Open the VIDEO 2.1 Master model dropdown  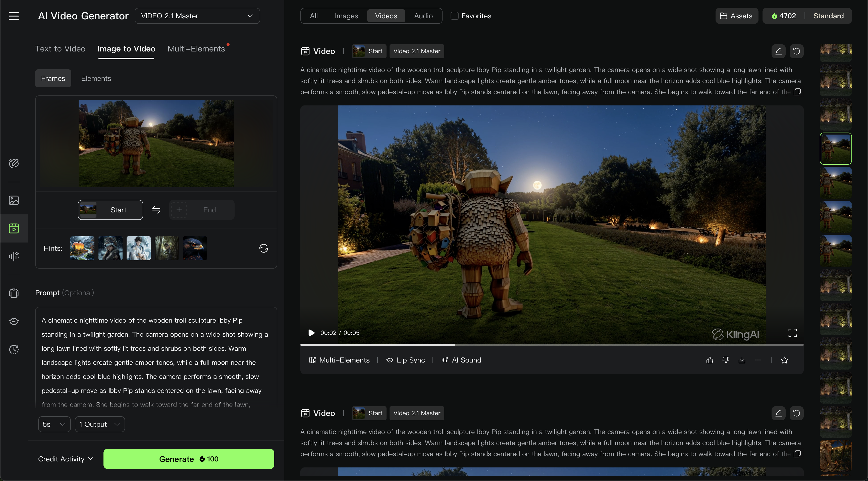tap(197, 16)
